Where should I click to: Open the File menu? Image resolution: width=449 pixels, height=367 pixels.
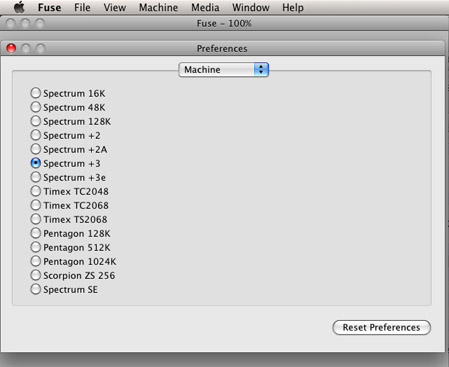(x=82, y=7)
